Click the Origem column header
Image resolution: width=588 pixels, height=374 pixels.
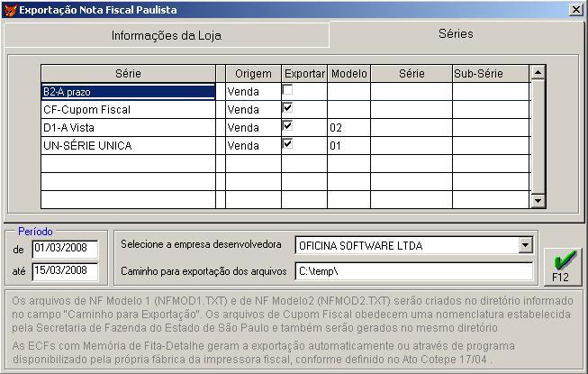point(253,74)
